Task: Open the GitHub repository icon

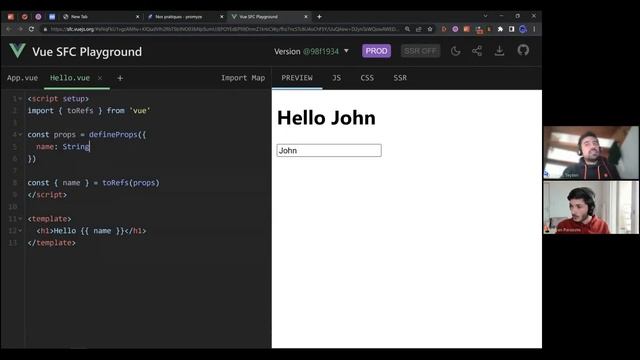Action: 523,51
